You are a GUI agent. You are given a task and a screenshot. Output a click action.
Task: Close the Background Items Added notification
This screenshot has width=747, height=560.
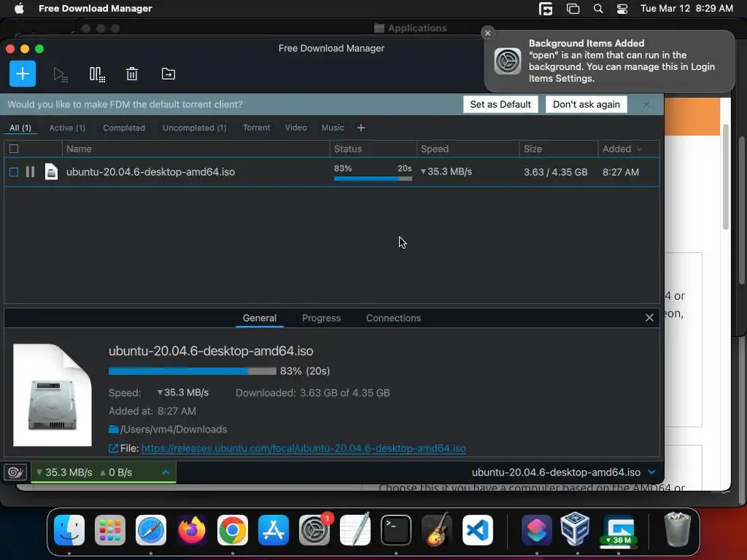click(487, 33)
